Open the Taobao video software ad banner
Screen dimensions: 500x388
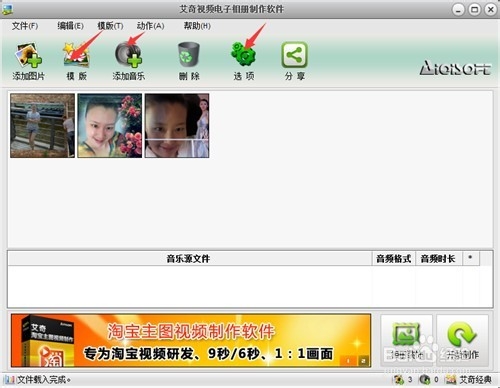191,340
